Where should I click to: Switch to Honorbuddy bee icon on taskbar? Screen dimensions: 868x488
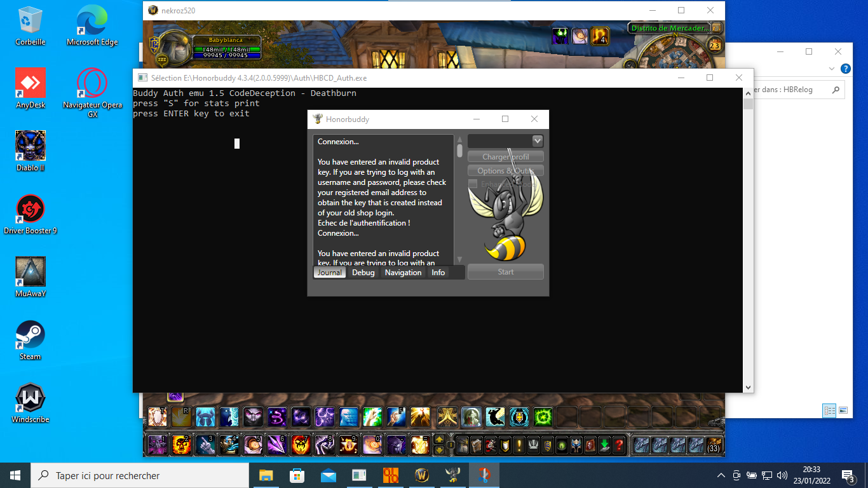[453, 475]
